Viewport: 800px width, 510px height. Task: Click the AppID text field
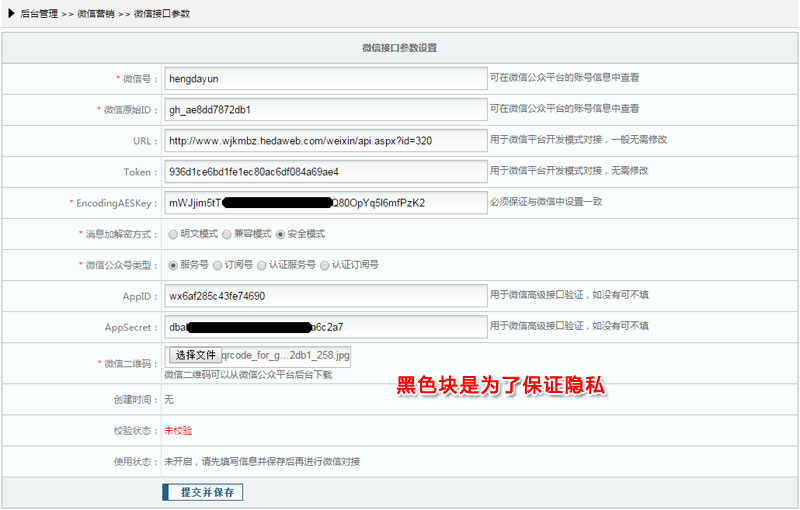click(x=325, y=296)
